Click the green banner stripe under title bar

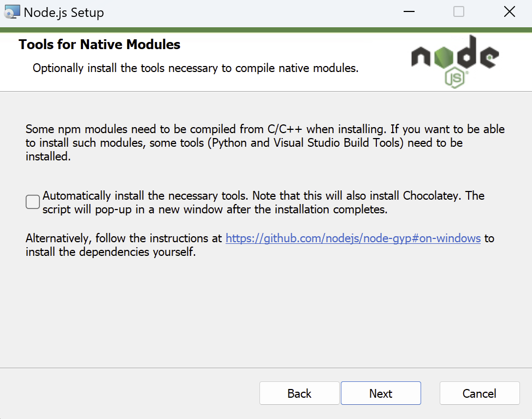(266, 30)
